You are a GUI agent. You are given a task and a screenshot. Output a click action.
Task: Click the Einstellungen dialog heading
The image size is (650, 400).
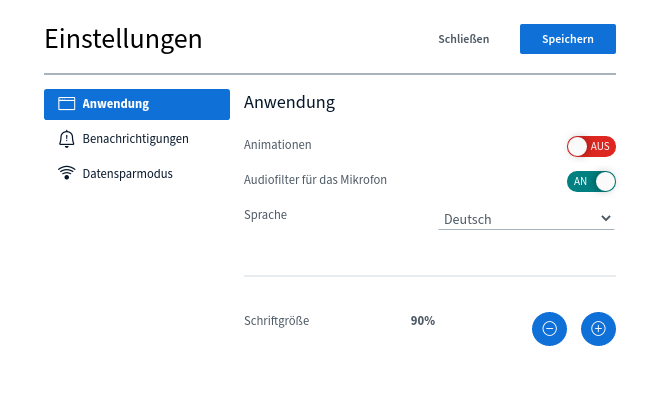[x=123, y=39]
